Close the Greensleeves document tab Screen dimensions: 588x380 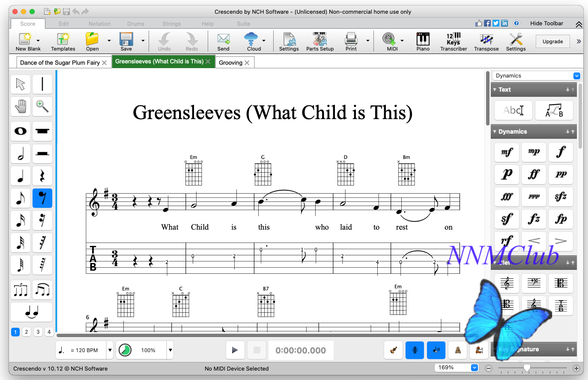pos(208,62)
